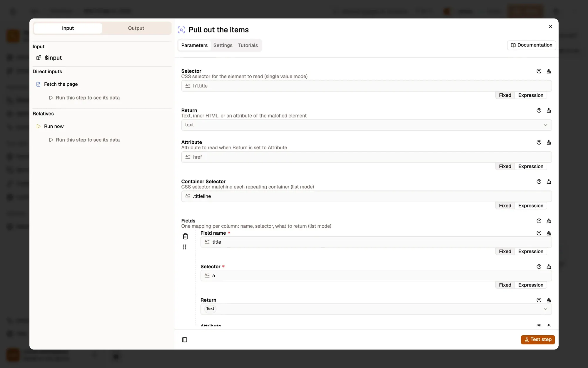Expand the Fetch the page input
The width and height of the screenshot is (588, 368).
click(57, 84)
